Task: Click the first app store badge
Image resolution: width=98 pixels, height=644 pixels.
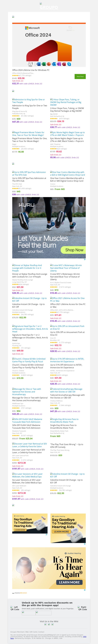Action: pyautogui.click(x=28, y=613)
